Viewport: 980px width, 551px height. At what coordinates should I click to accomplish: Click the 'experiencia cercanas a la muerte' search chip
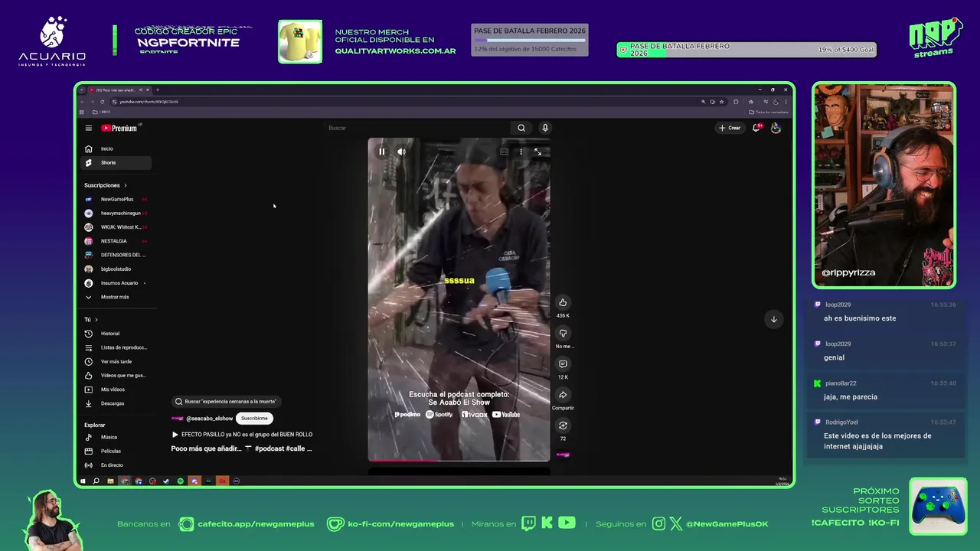pos(226,401)
